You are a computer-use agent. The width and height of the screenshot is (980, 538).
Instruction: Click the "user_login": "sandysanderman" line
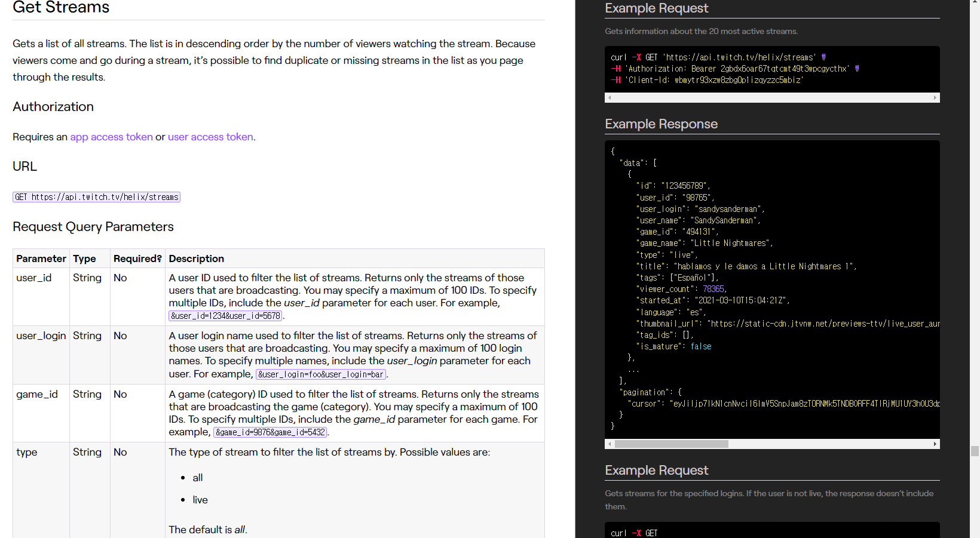pyautogui.click(x=700, y=209)
